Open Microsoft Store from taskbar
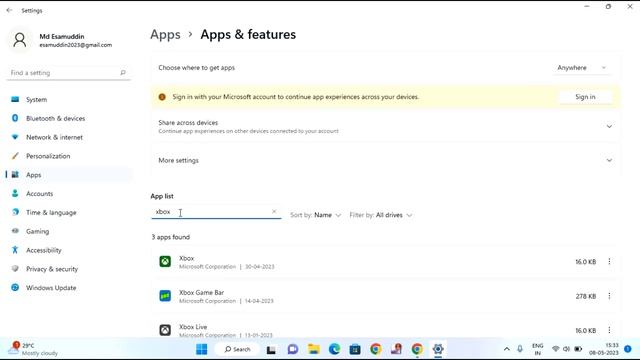The height and width of the screenshot is (360, 640). 355,349
